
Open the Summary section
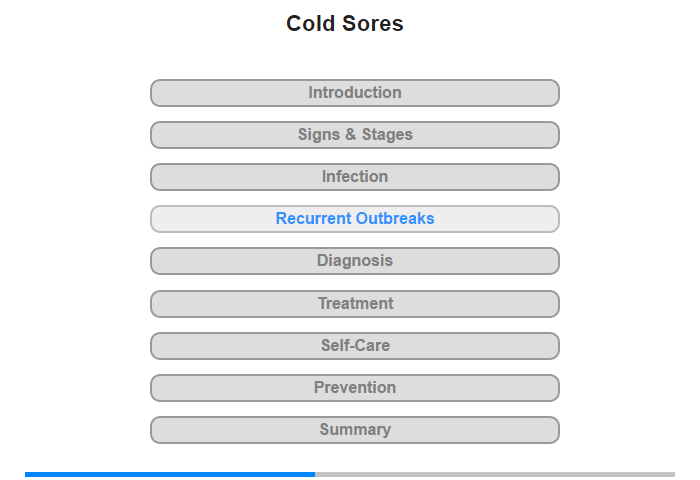click(x=354, y=430)
